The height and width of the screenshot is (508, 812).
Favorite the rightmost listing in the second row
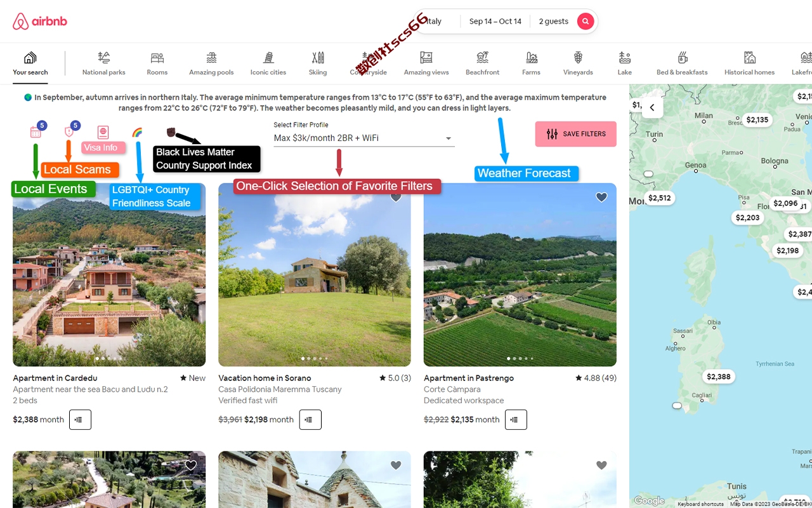click(601, 465)
